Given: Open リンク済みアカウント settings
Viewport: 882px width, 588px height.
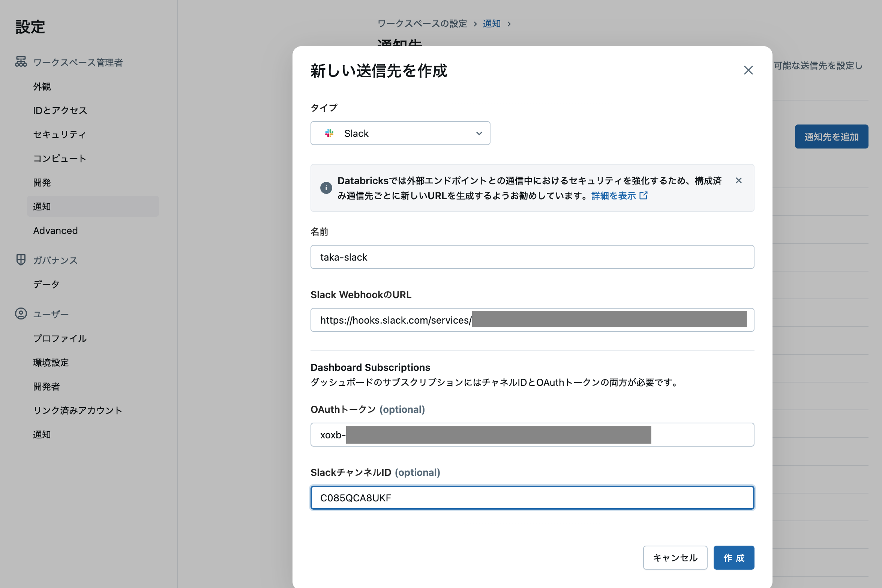Looking at the screenshot, I should (77, 410).
